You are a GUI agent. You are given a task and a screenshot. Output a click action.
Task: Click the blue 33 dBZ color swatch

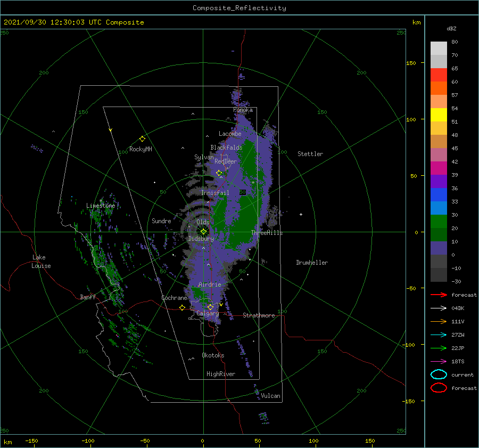pyautogui.click(x=439, y=195)
